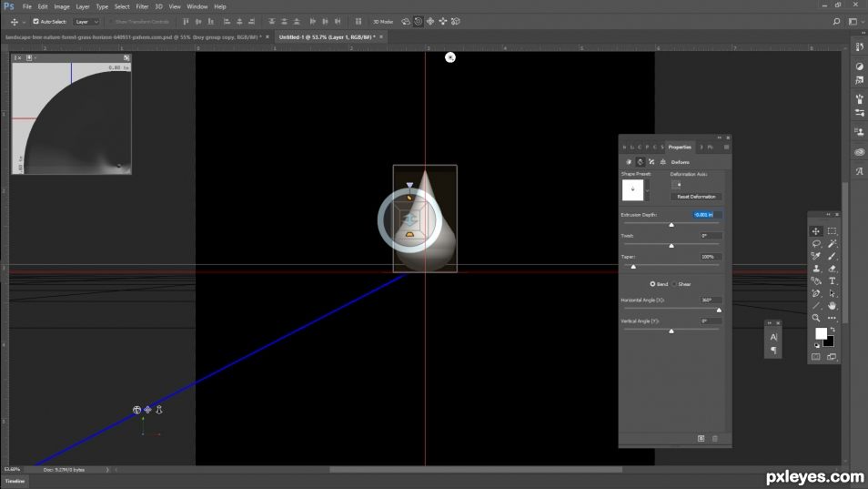This screenshot has width=868, height=489.
Task: Click the Reset Deformation button
Action: tap(696, 197)
